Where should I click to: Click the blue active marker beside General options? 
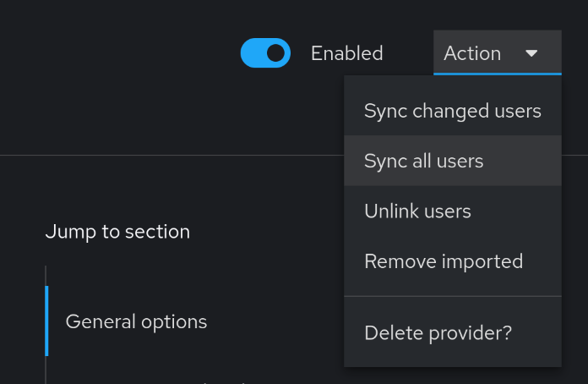46,321
